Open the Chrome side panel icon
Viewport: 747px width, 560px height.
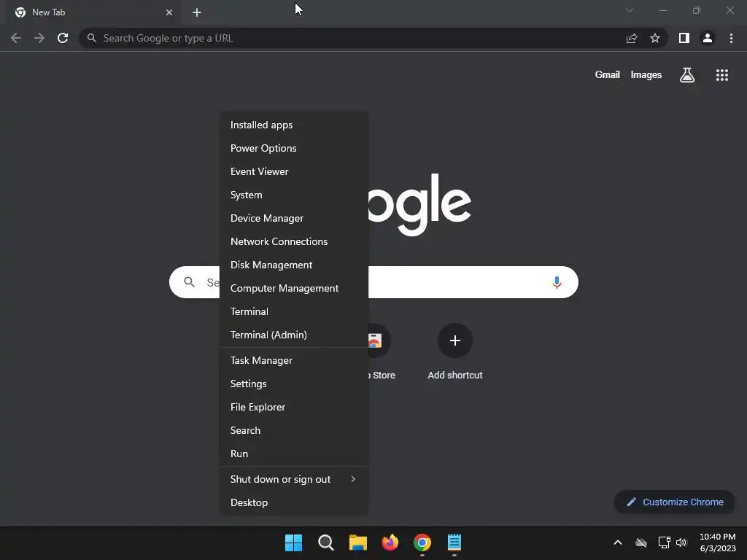(684, 38)
